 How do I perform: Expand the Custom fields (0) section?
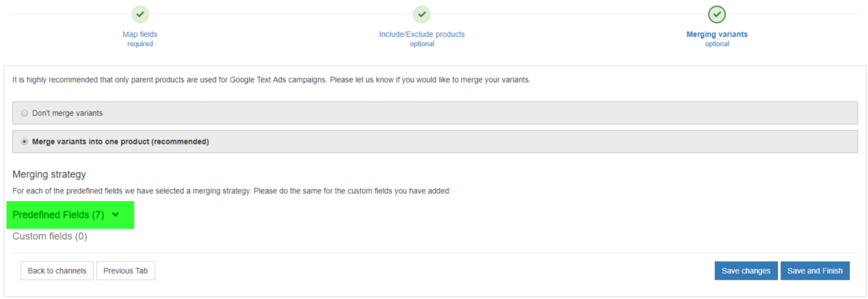[50, 236]
